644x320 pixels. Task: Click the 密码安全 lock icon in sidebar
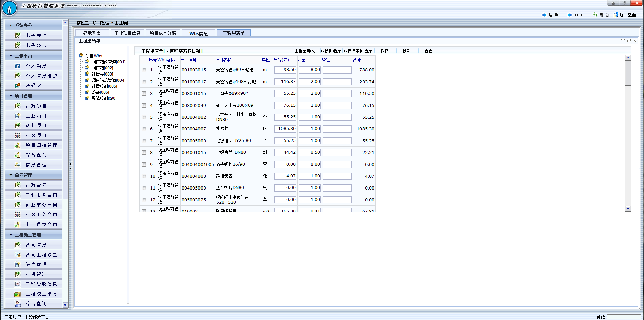[18, 86]
